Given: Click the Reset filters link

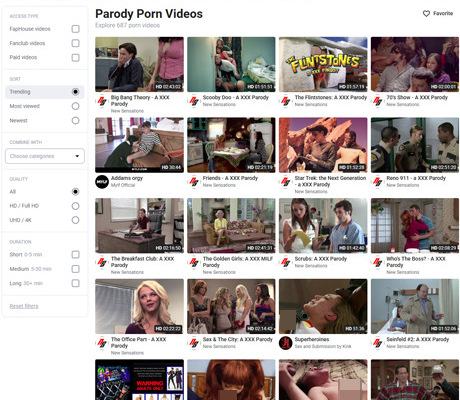Looking at the screenshot, I should point(24,306).
